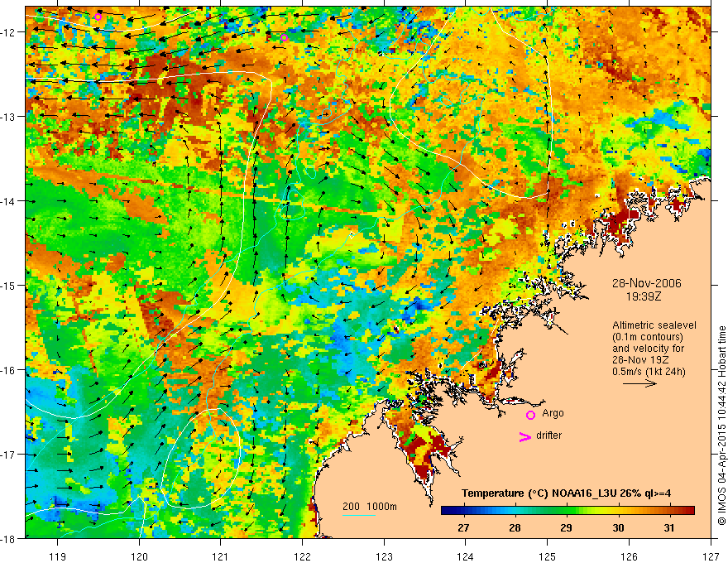Click the Argo circle marker in legend
The image size is (728, 563).
[x=530, y=415]
